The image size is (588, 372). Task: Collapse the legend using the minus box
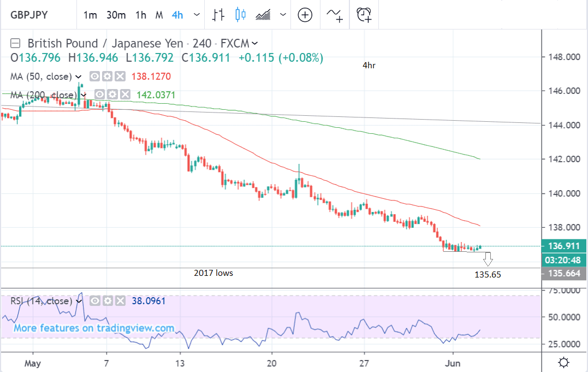[x=16, y=44]
